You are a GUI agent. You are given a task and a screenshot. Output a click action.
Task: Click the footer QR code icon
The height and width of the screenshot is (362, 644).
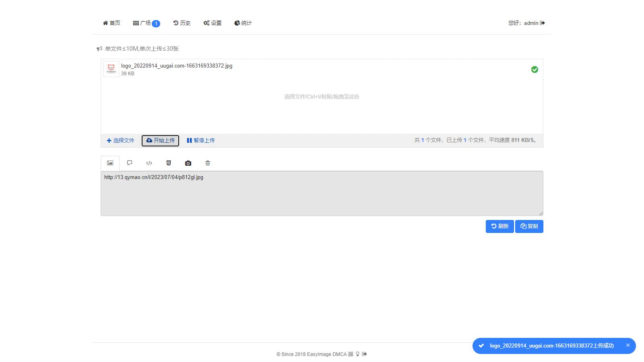point(351,354)
